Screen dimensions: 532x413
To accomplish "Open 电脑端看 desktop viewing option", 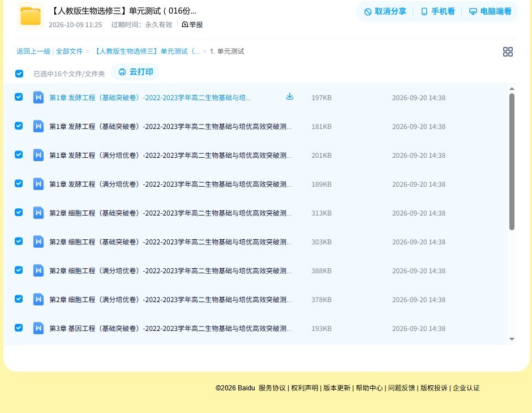I will pos(490,11).
